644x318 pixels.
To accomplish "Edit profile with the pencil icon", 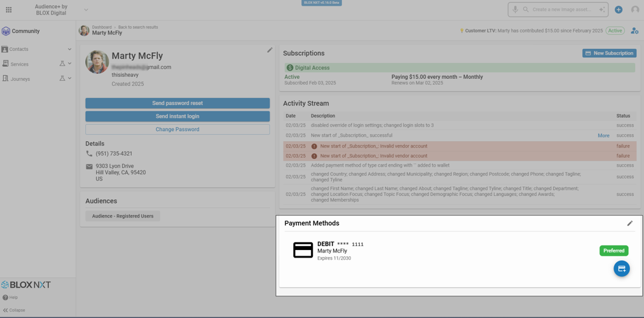I will pyautogui.click(x=270, y=50).
